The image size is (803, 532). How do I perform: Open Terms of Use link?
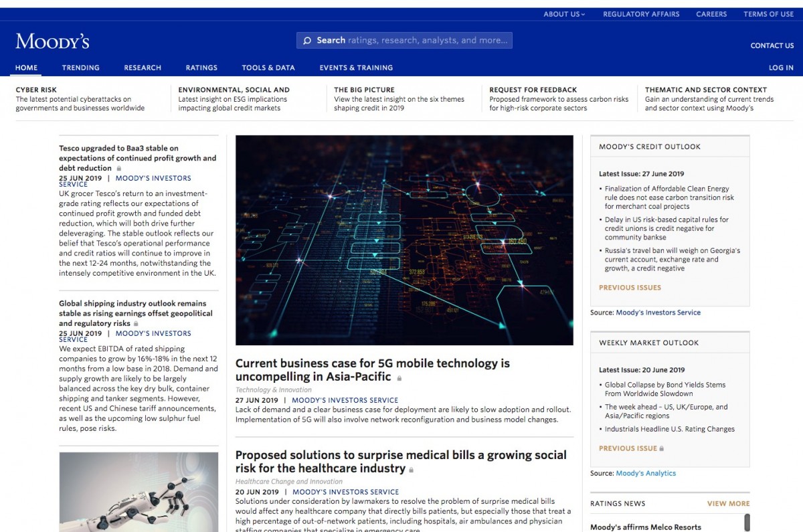pyautogui.click(x=769, y=14)
